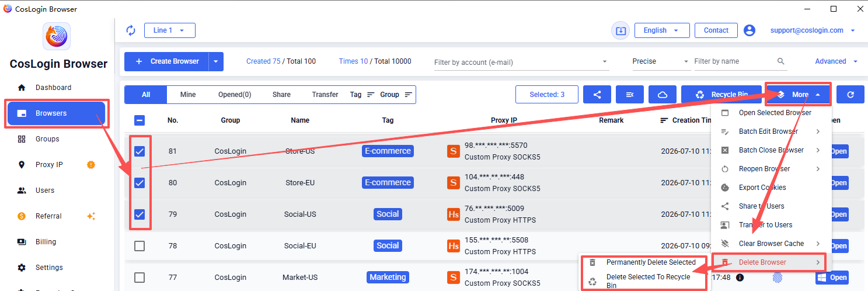This screenshot has height=291, width=868.
Task: Click the Create Browser button
Action: click(166, 61)
